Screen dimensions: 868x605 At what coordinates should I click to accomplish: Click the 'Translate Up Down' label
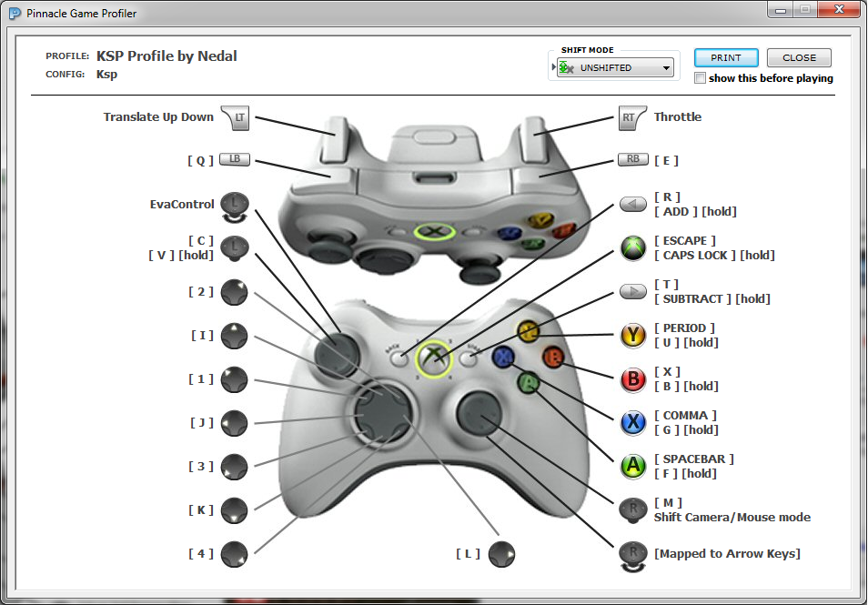pyautogui.click(x=158, y=116)
